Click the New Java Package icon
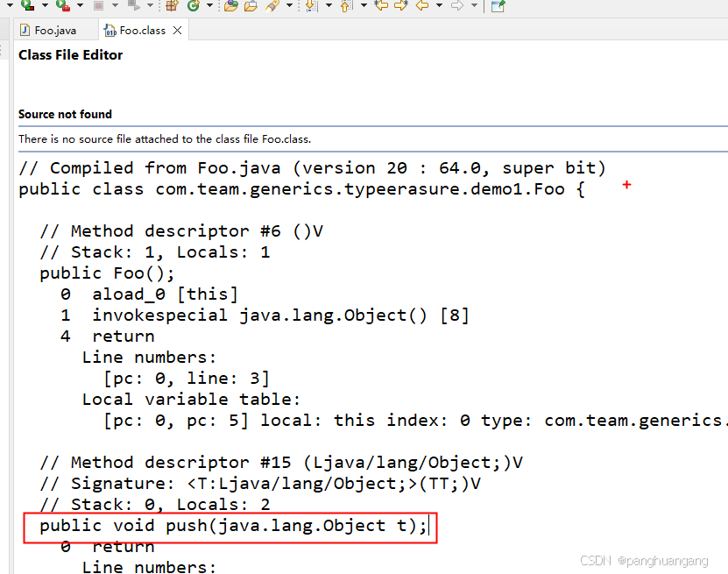 point(172,5)
